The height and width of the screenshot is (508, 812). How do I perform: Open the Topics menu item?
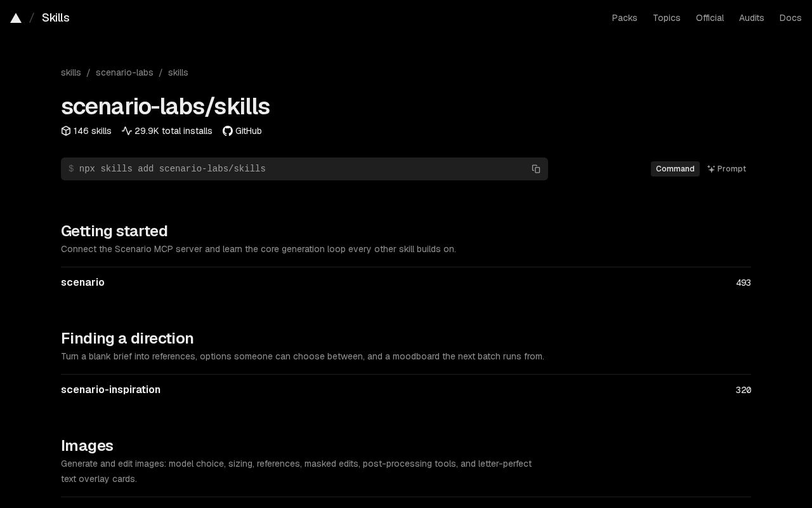pyautogui.click(x=667, y=18)
